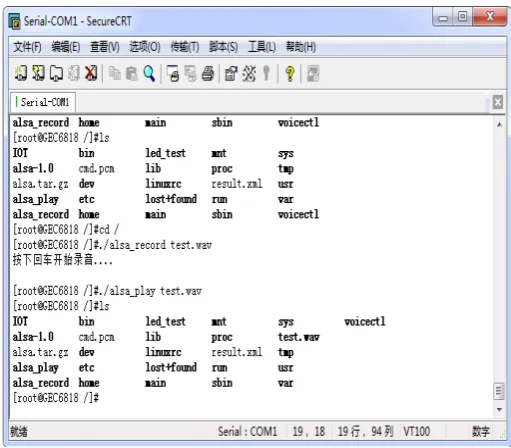Viewport: 511px width, 448px height.
Task: Close the tab with the gray X
Action: click(498, 102)
